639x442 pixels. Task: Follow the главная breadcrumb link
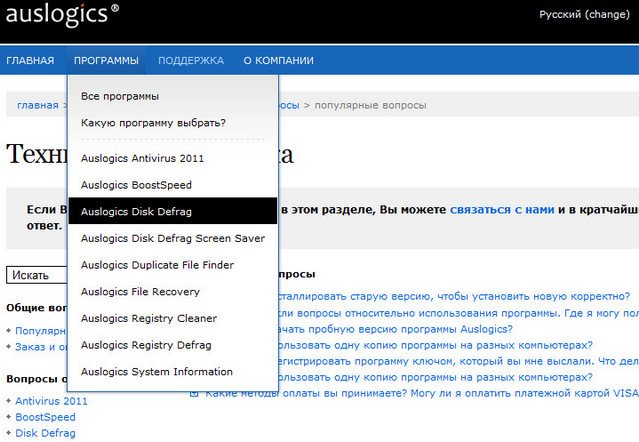pyautogui.click(x=37, y=105)
